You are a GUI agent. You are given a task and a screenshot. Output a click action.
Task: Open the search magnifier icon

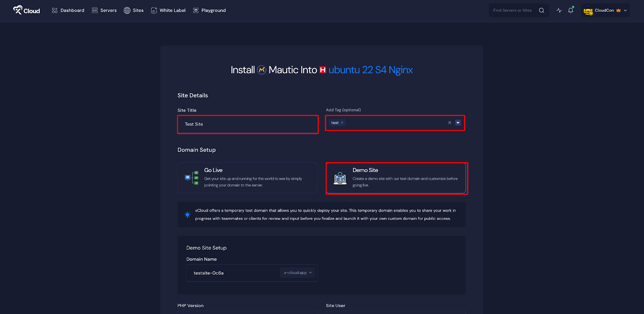(x=541, y=10)
